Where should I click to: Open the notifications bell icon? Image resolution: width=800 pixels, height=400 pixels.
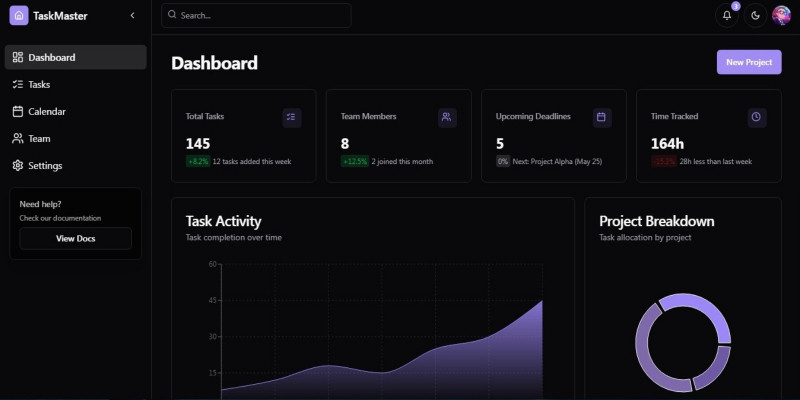tap(727, 15)
